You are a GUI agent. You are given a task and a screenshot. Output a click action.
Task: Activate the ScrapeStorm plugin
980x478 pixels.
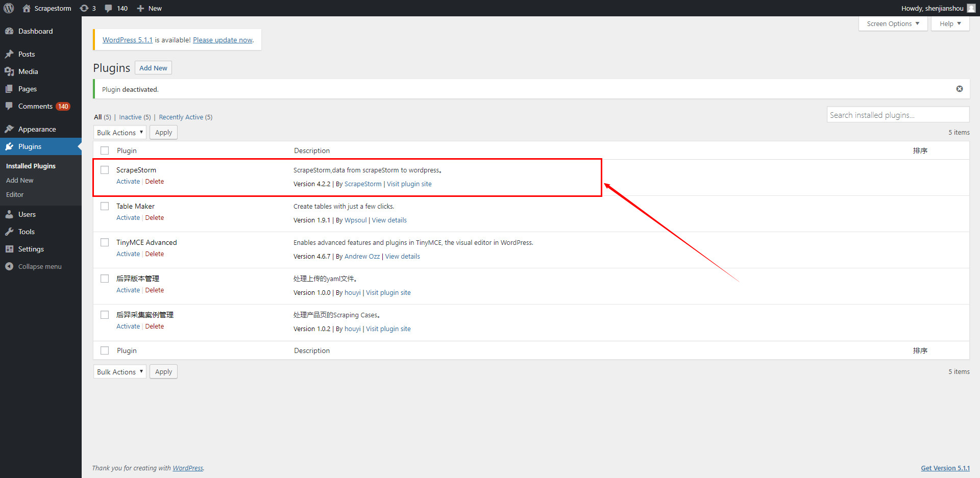coord(128,182)
